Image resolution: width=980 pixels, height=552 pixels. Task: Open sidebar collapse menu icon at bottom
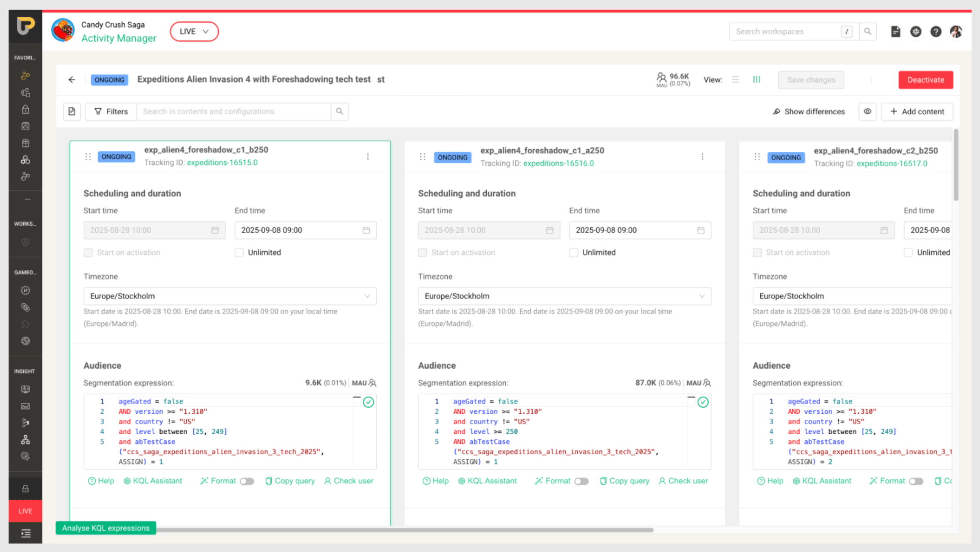pyautogui.click(x=25, y=533)
